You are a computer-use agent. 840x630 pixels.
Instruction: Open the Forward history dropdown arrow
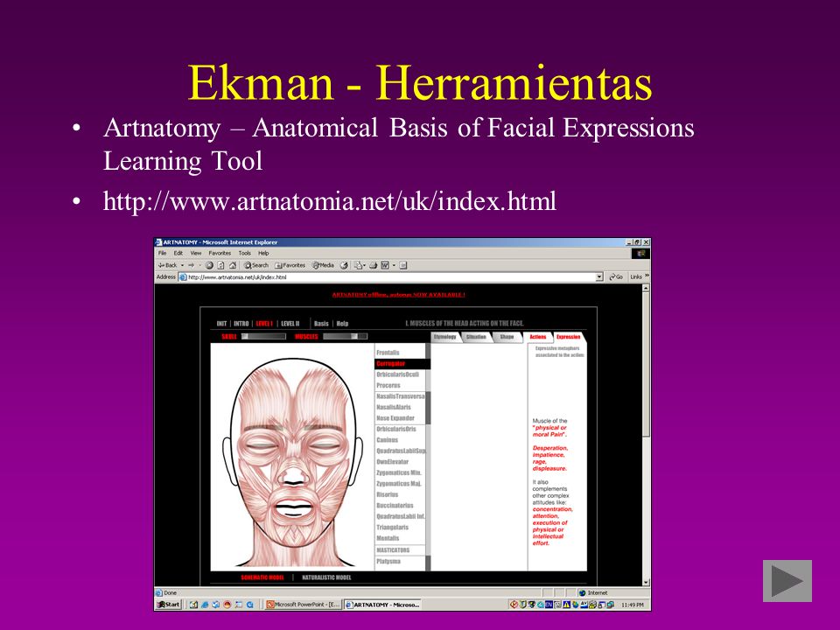(199, 265)
